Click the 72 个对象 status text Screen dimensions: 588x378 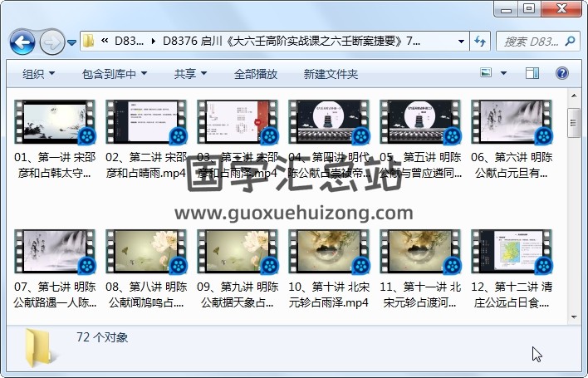point(102,337)
